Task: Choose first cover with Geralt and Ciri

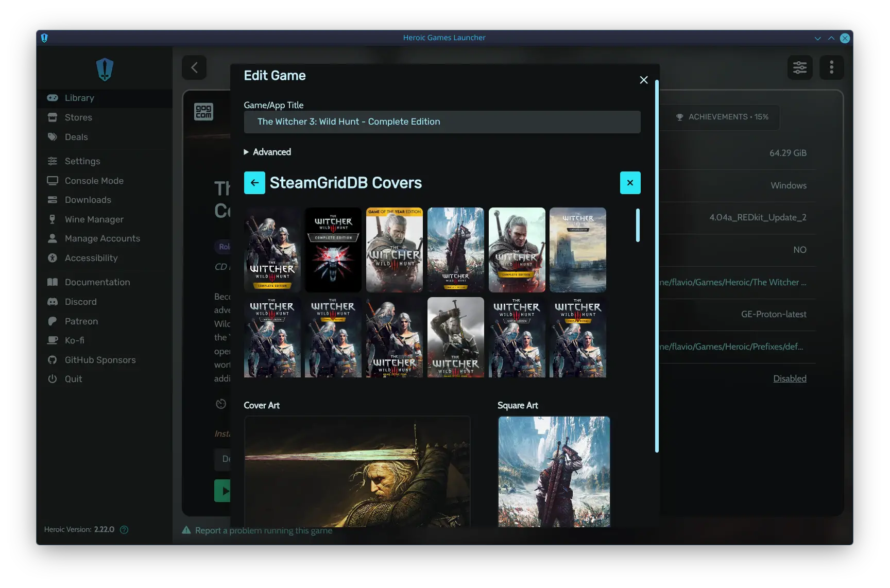Action: point(272,250)
